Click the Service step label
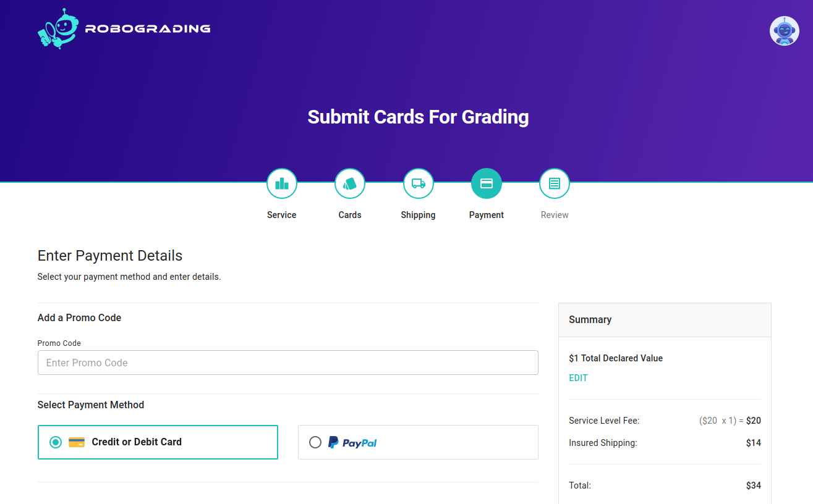Image resolution: width=813 pixels, height=504 pixels. 282,215
